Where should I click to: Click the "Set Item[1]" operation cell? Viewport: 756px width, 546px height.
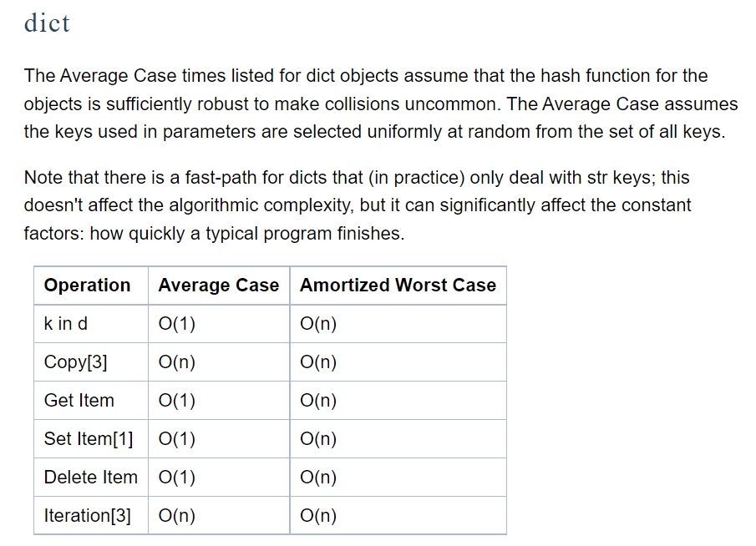pos(89,439)
